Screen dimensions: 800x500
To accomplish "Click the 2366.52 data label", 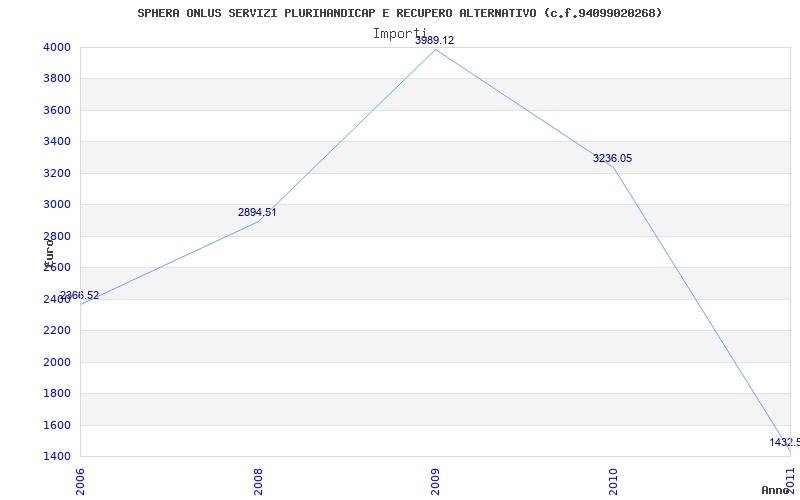I will click(80, 295).
